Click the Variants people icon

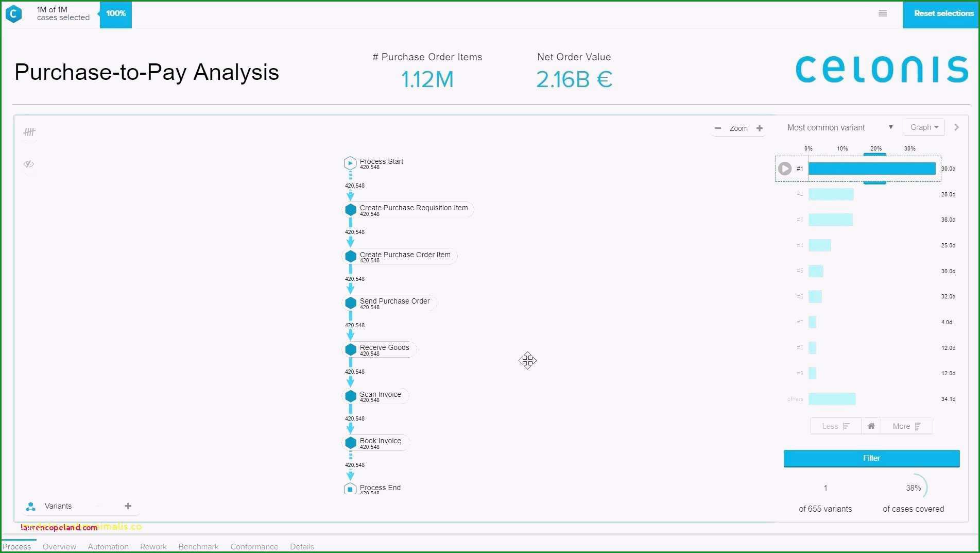pyautogui.click(x=31, y=507)
